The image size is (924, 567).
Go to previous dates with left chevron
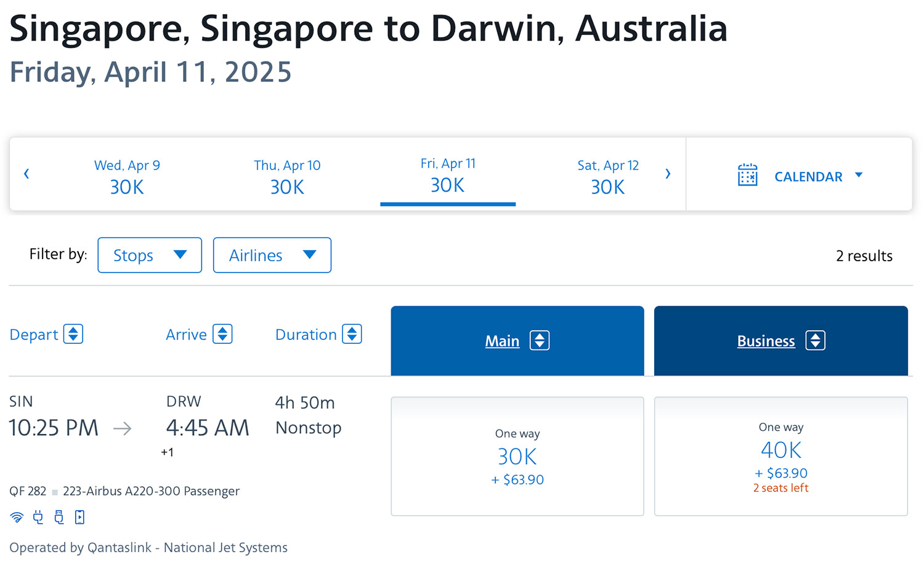click(26, 174)
